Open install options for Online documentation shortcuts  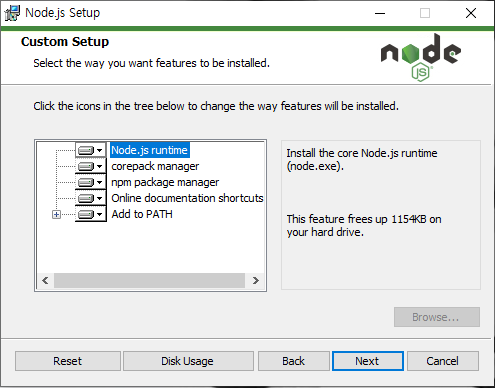coord(90,198)
